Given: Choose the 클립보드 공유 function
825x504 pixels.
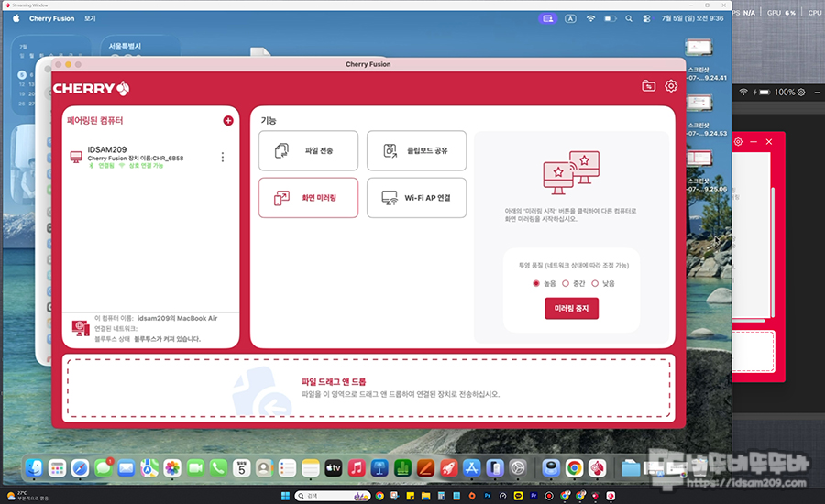Looking at the screenshot, I should tap(416, 150).
